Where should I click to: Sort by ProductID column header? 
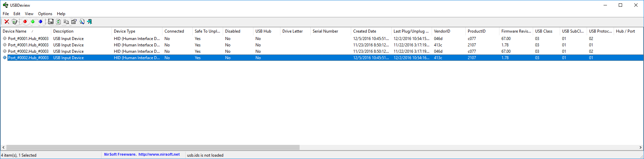pyautogui.click(x=482, y=31)
